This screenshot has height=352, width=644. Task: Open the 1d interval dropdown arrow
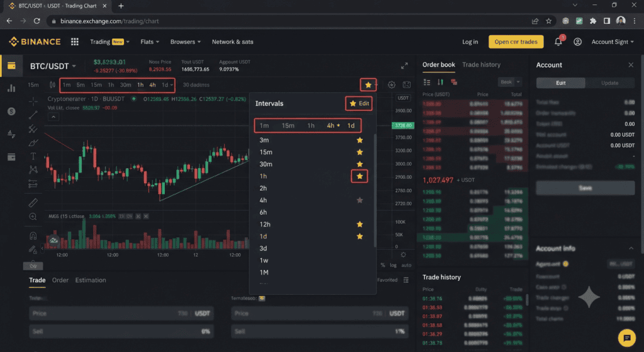coord(172,85)
